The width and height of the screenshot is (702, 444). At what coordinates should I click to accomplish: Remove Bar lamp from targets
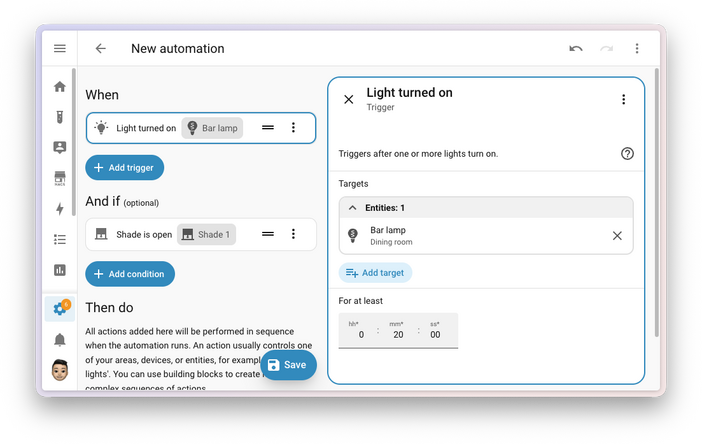[x=617, y=235]
